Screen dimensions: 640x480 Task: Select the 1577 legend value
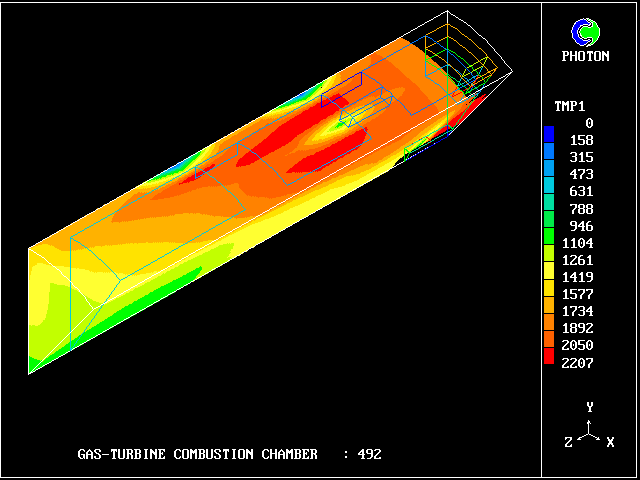click(577, 294)
